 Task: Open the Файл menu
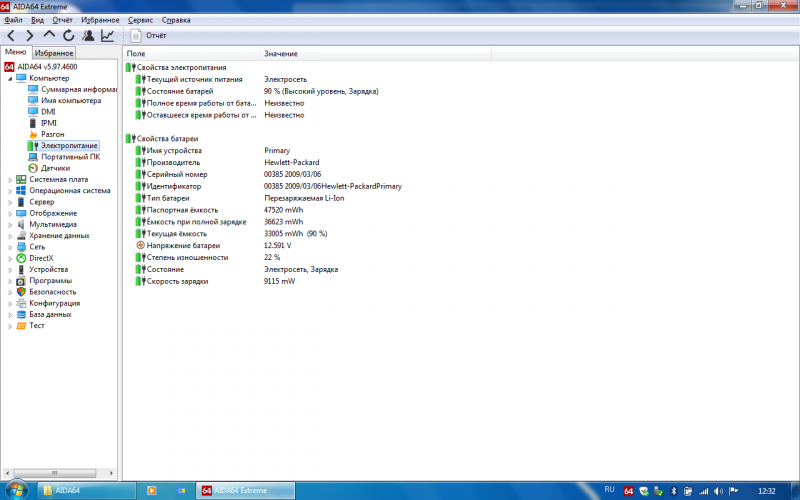(x=13, y=20)
